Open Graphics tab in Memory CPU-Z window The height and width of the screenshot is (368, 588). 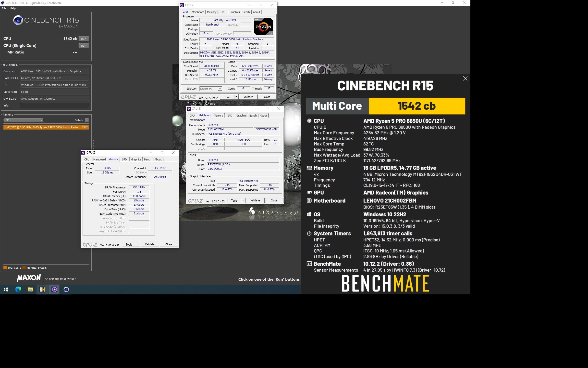coord(136,159)
